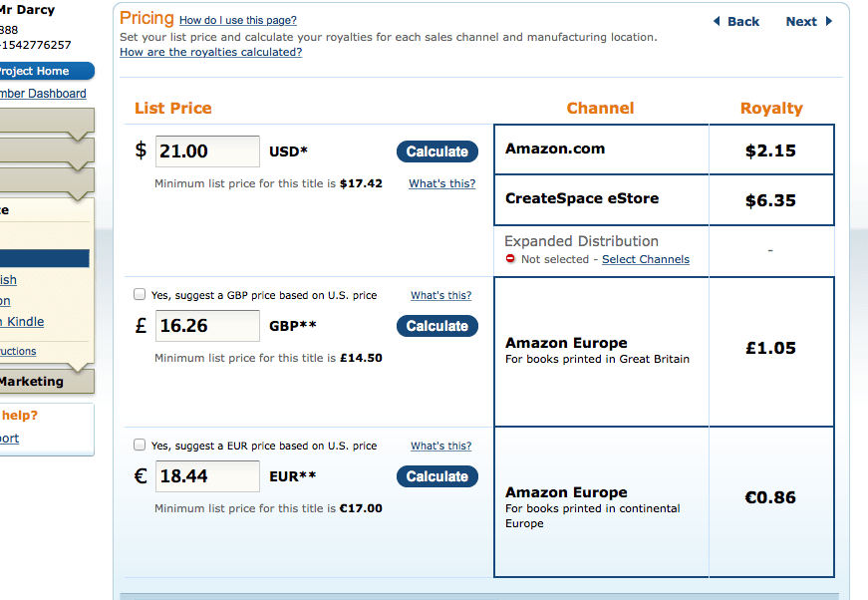The width and height of the screenshot is (868, 600).
Task: Open Project Home tab
Action: pyautogui.click(x=46, y=71)
